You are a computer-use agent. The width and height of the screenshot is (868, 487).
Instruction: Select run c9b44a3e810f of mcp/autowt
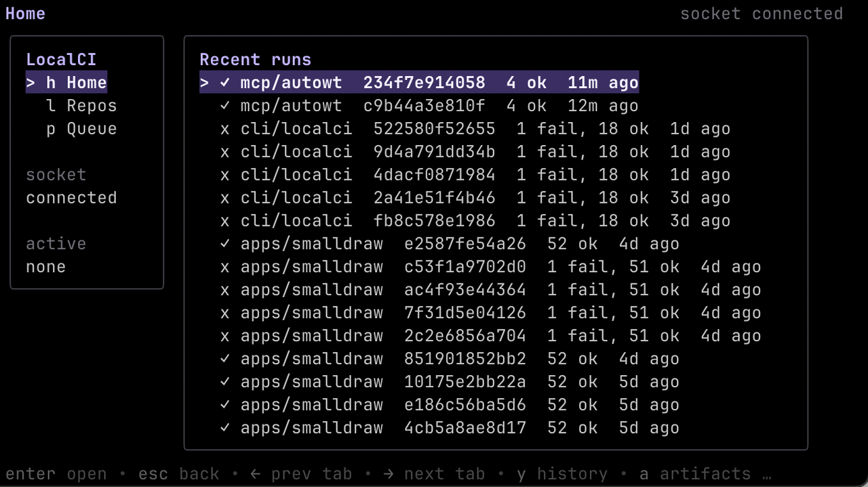click(429, 106)
